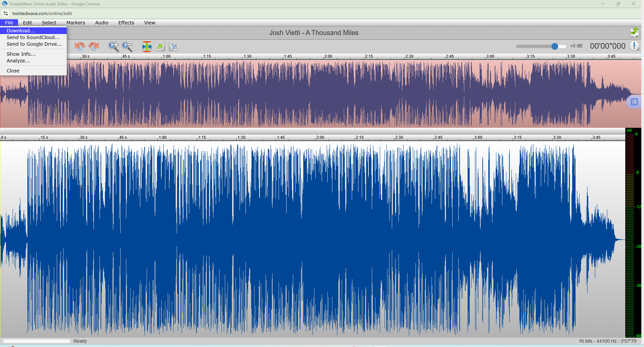Click the TwistedWave icon in the title bar

(x=4, y=4)
